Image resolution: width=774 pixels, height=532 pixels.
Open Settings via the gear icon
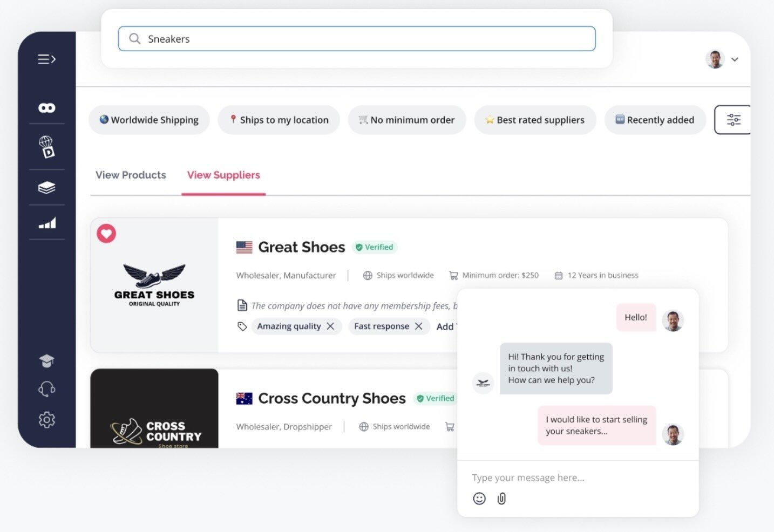46,420
